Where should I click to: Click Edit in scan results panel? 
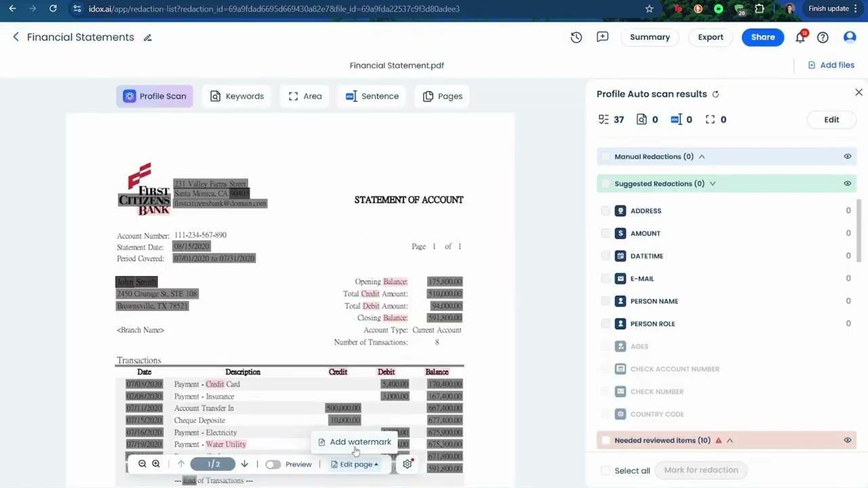831,119
